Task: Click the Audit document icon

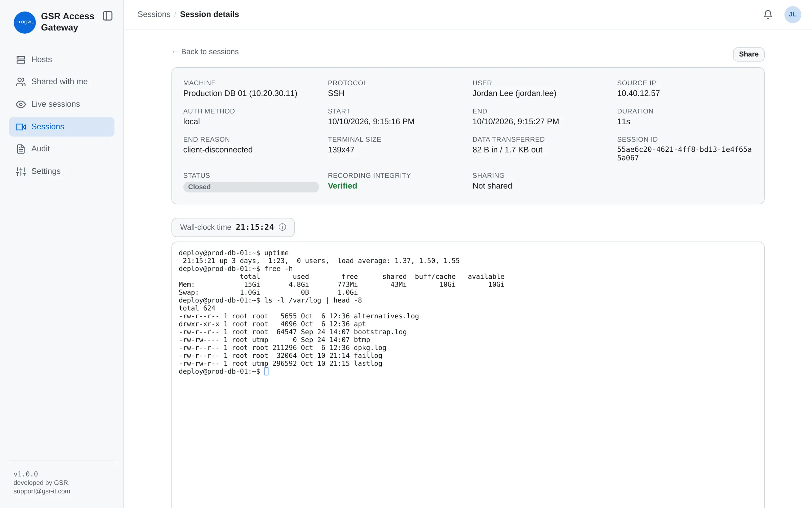Action: click(x=21, y=149)
